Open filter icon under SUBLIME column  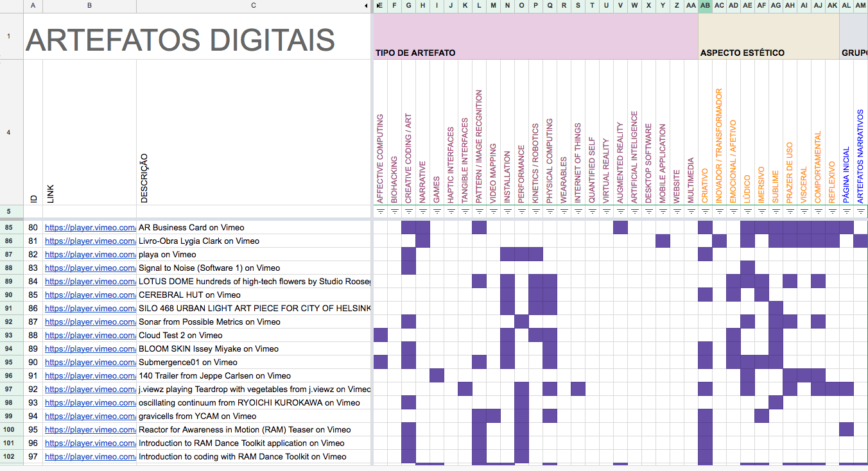[x=776, y=211]
